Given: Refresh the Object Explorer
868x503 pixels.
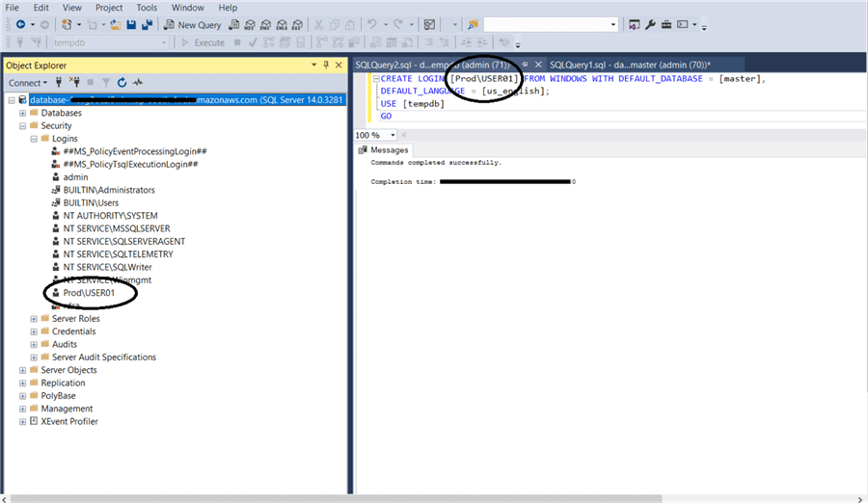Looking at the screenshot, I should click(122, 83).
